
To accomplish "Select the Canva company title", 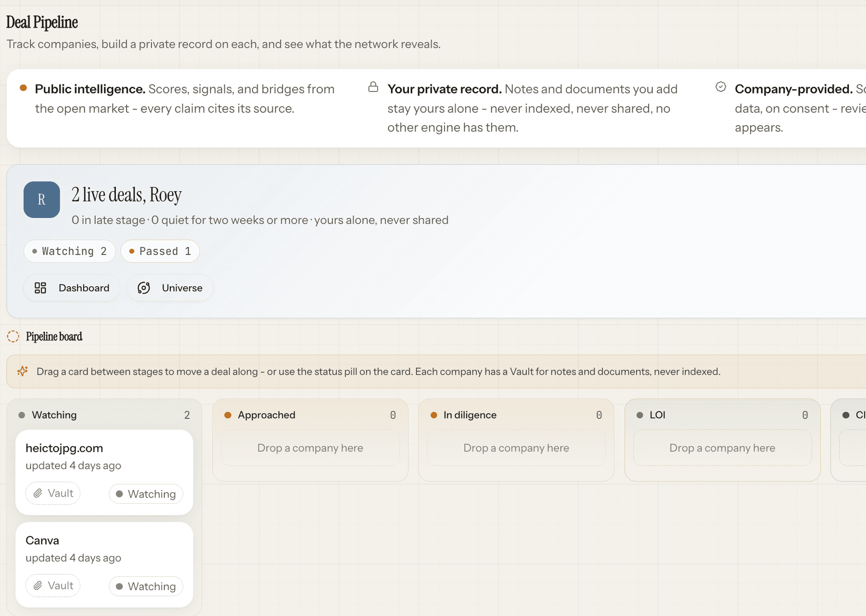I will pos(42,540).
